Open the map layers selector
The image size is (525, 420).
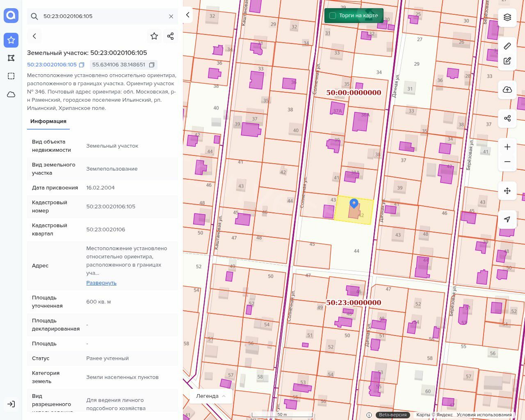coord(507,17)
